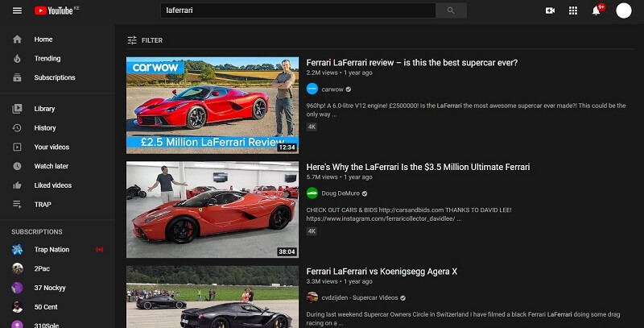Open title 'Ferrari LaFerrari review – is this the best supercar ever?'
This screenshot has width=644, height=328.
tap(412, 63)
